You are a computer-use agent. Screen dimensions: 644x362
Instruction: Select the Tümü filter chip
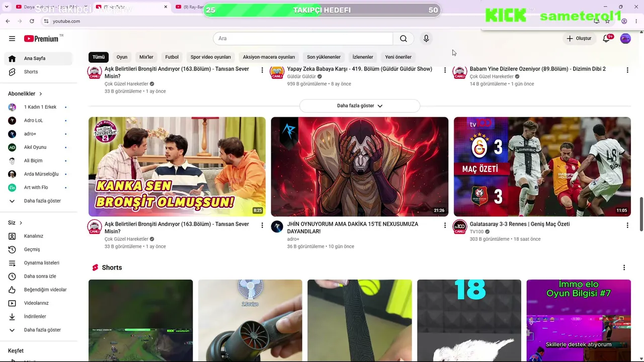[x=99, y=57]
